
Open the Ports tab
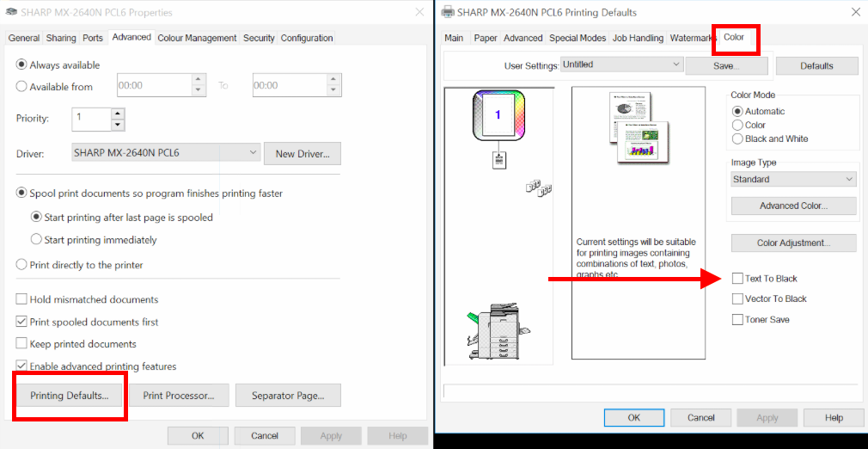click(93, 38)
